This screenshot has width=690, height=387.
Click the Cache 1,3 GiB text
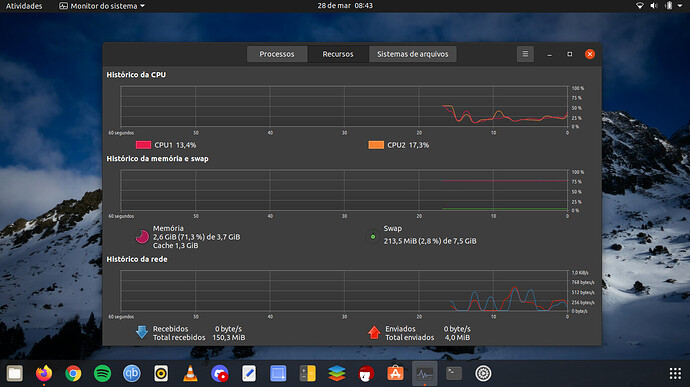[x=176, y=246]
